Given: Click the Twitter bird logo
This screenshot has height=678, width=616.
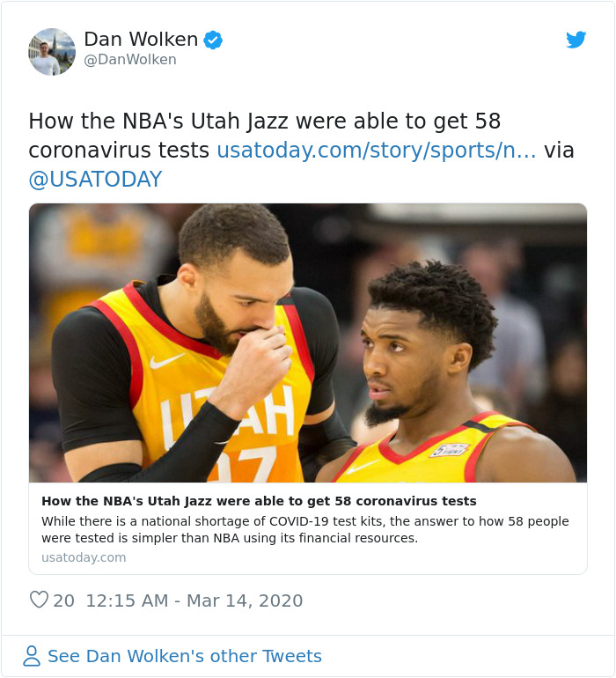Looking at the screenshot, I should pyautogui.click(x=576, y=40).
